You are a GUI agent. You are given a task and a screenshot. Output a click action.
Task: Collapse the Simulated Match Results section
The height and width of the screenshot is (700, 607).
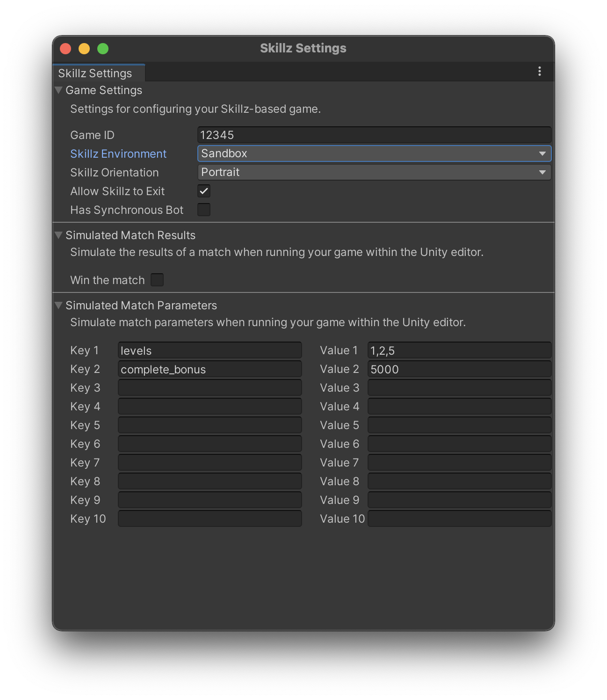58,235
